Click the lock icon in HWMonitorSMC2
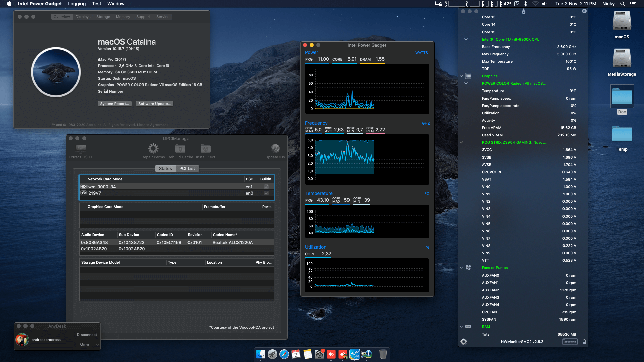 click(584, 342)
